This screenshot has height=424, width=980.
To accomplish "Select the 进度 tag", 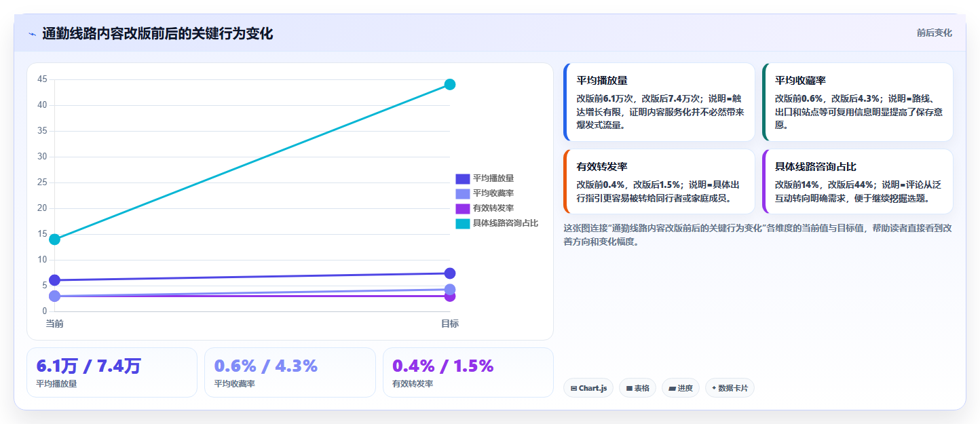I will tap(681, 388).
